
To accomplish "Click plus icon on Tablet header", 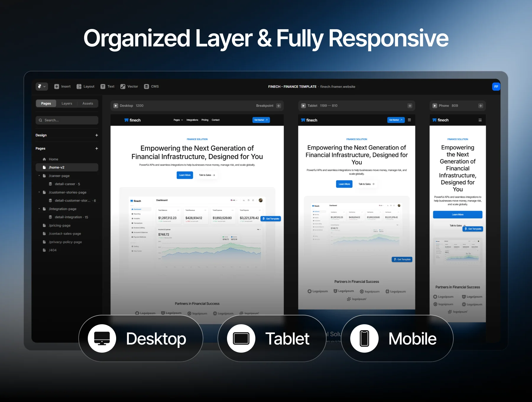I will point(410,106).
